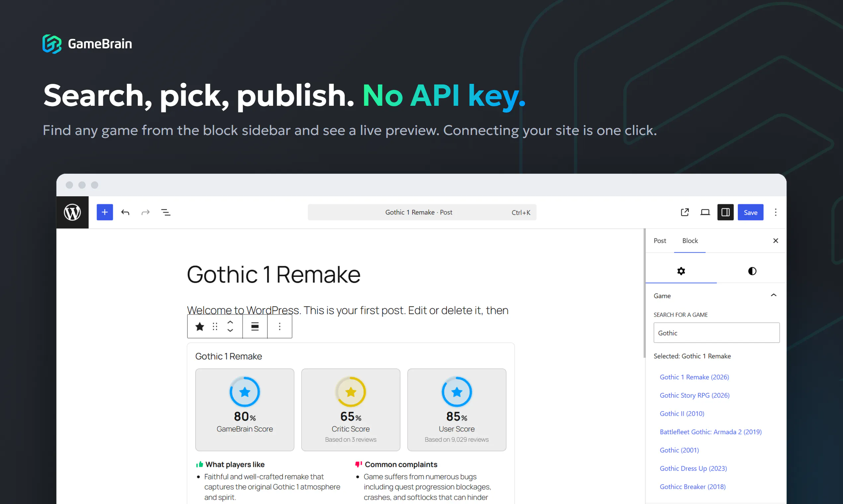Toggle the settings sidebar icon

[x=726, y=212]
